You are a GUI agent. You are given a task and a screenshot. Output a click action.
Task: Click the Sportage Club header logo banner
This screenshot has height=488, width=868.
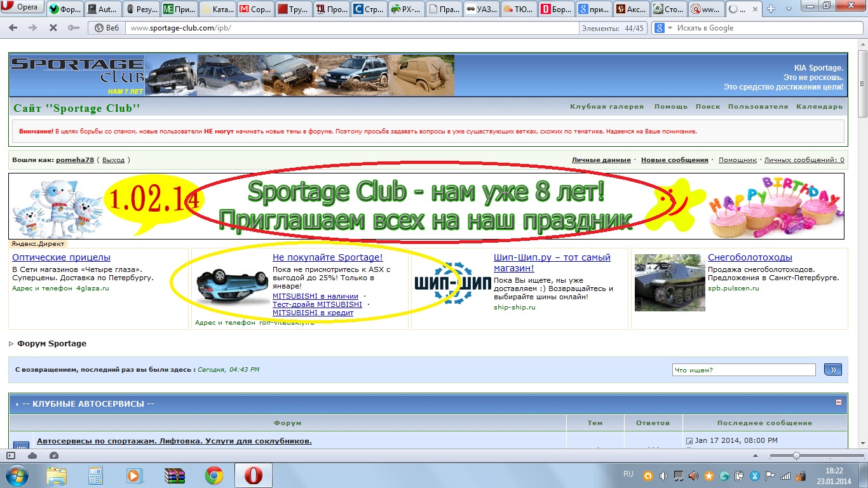point(232,75)
